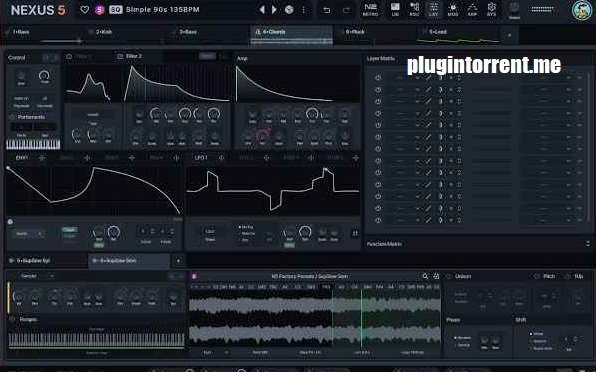Open the Sync dropdown below the waveform
596x372 pixels.
(x=216, y=353)
